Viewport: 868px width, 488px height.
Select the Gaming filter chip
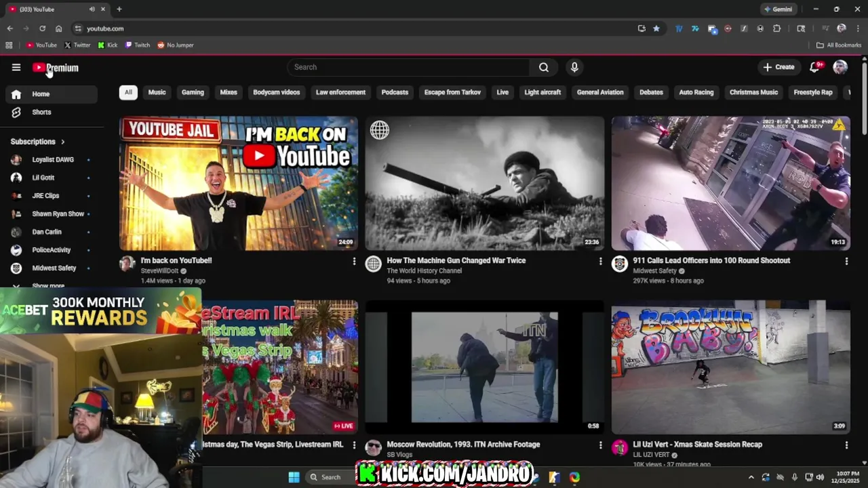(193, 92)
